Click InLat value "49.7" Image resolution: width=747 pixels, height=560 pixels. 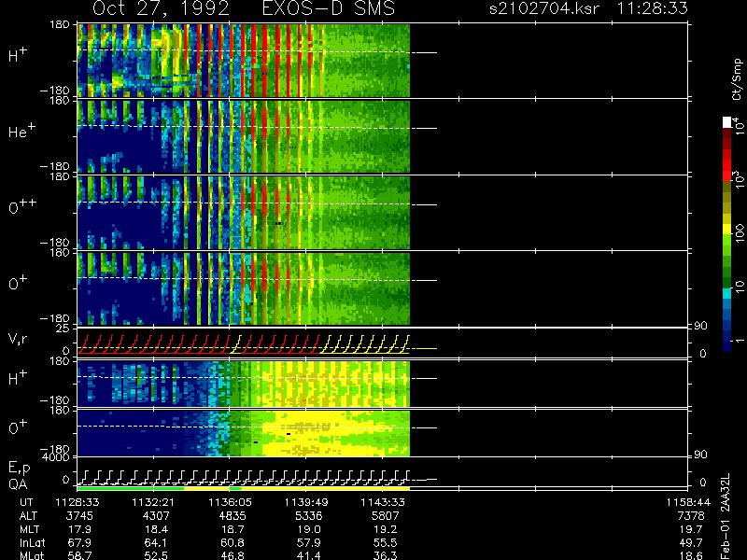pyautogui.click(x=691, y=542)
